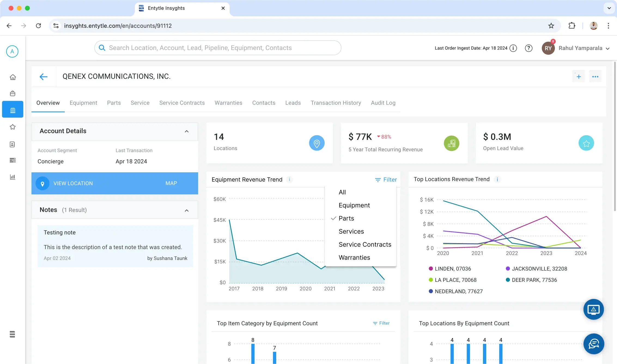This screenshot has width=617, height=364.
Task: Open the help question mark icon
Action: [528, 48]
